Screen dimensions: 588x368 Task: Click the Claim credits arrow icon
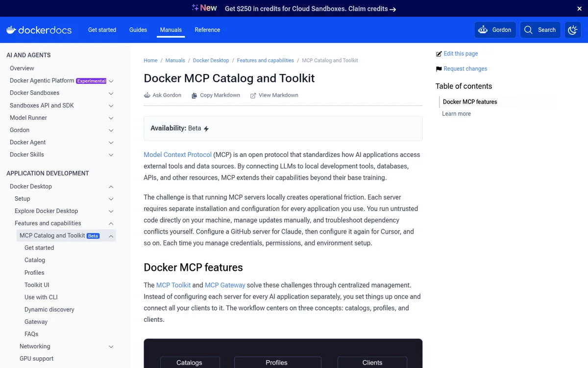393,9
